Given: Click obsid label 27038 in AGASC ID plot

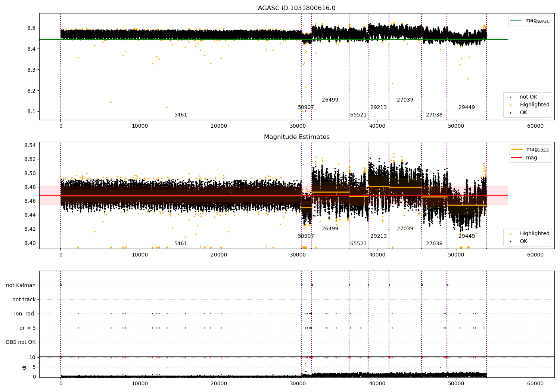Looking at the screenshot, I should [x=434, y=115].
